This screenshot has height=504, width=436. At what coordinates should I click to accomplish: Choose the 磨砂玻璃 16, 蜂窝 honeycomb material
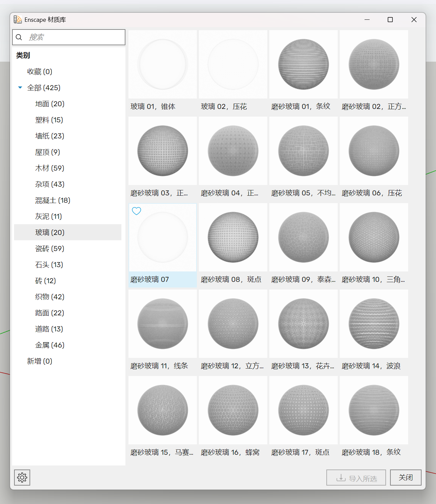pos(233,411)
